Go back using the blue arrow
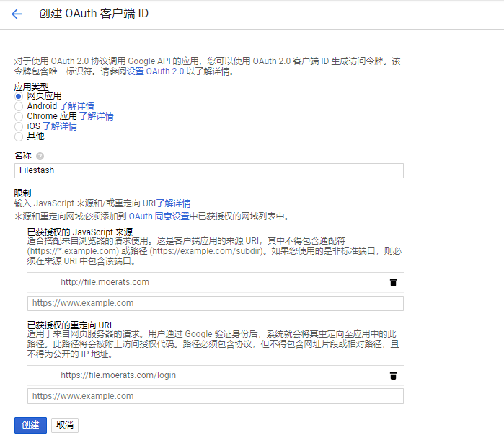Viewport: 504px width, 438px height. [17, 14]
